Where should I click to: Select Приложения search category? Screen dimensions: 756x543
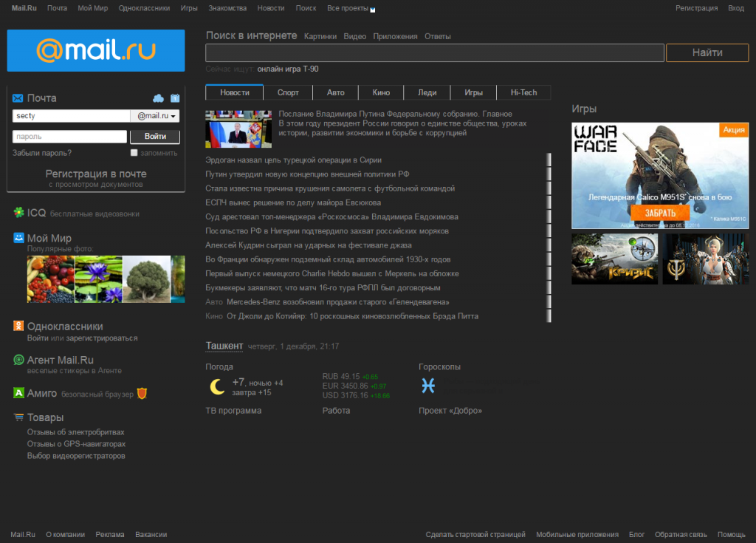tap(396, 37)
